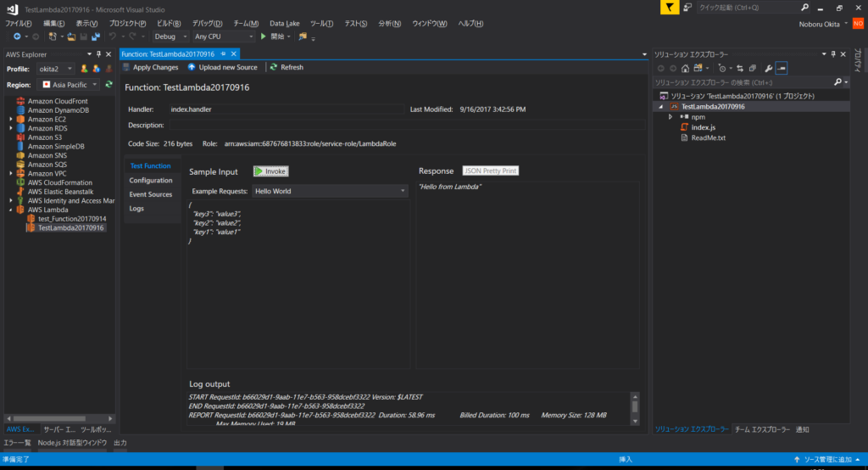The image size is (868, 470).
Task: Expand the npm node in Solution Explorer
Action: pos(670,117)
